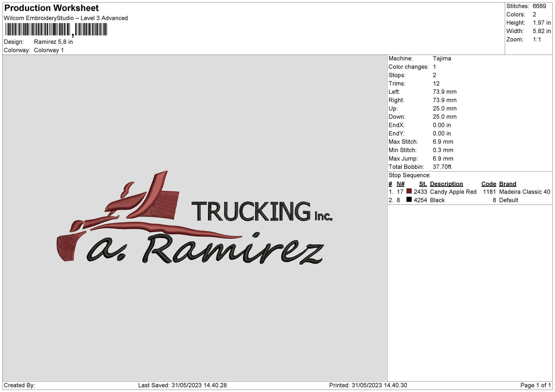The height and width of the screenshot is (392, 555).
Task: Click the Colorway 1 value
Action: [x=49, y=50]
